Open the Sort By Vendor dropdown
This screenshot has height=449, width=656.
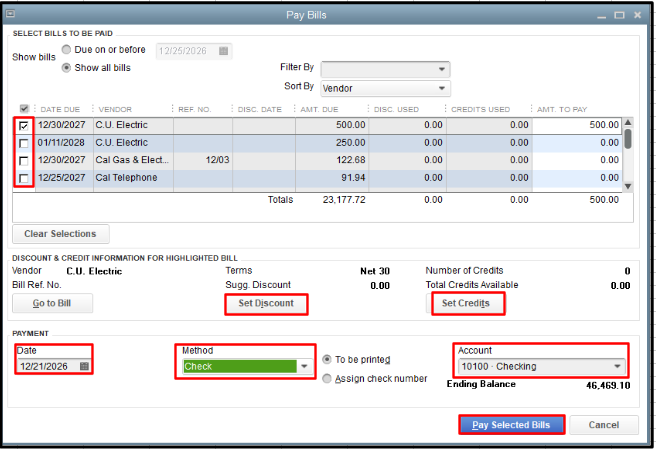tap(385, 88)
